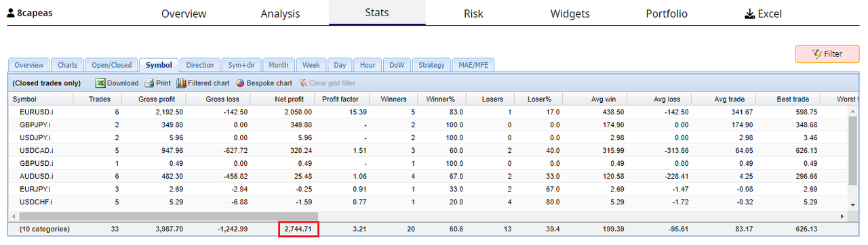868x245 pixels.
Task: Sort by the Avg loss column header
Action: pos(658,99)
